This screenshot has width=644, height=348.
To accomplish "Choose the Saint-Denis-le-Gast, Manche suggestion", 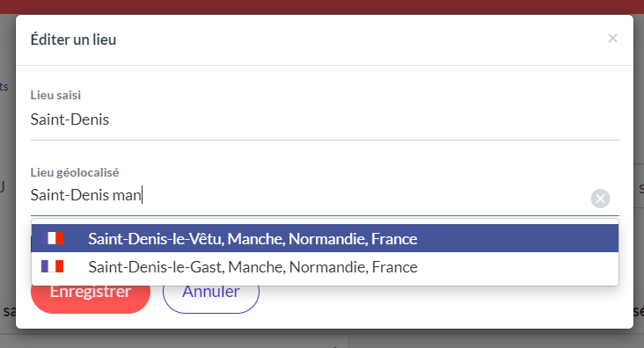I will [x=325, y=267].
